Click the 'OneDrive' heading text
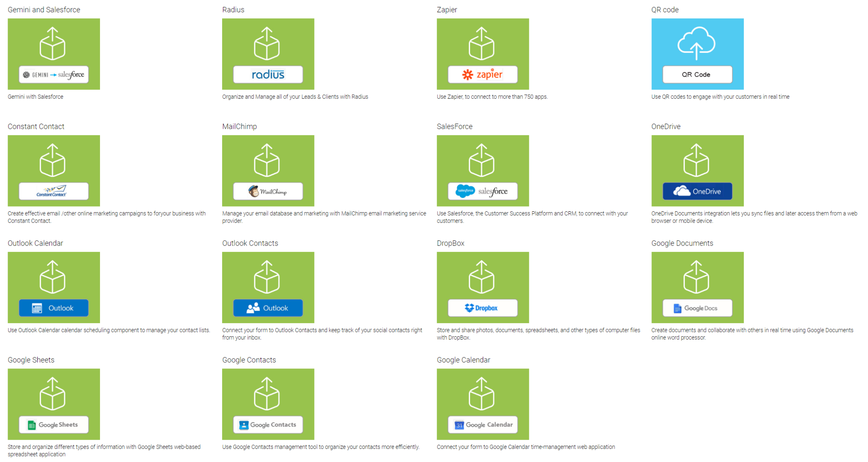 (666, 127)
